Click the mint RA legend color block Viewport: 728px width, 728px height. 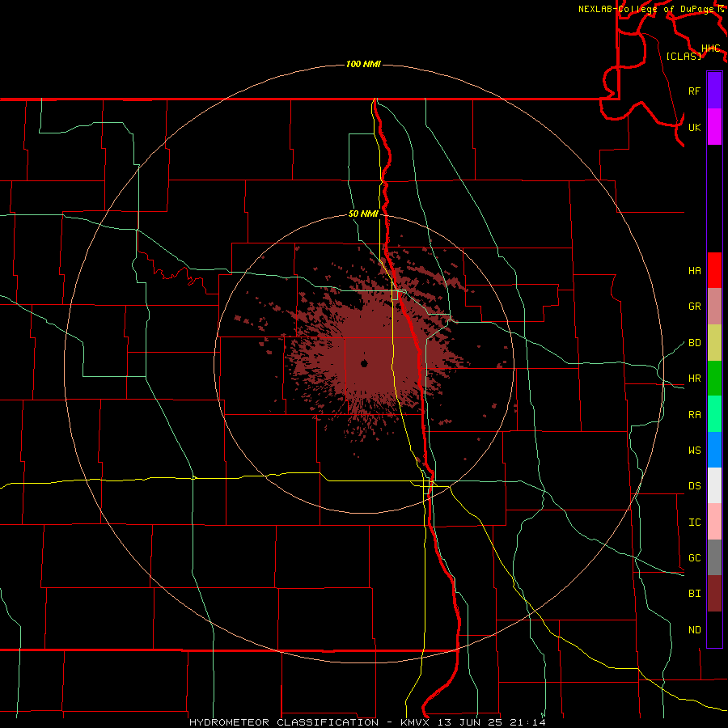714,414
